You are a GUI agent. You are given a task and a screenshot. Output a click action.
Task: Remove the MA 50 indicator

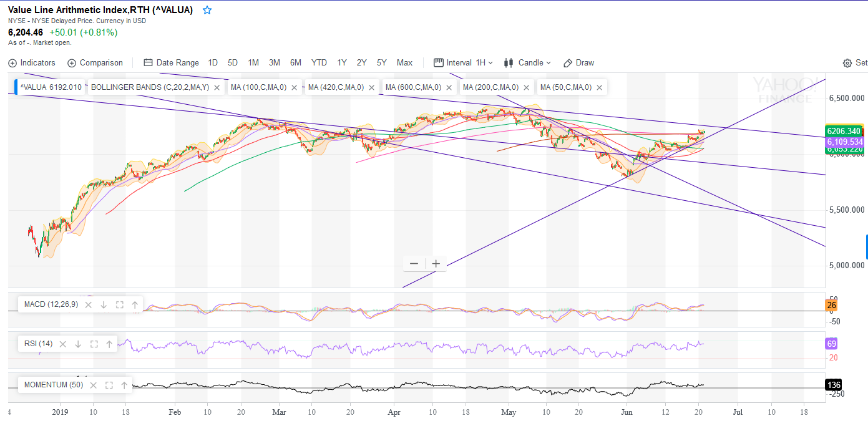click(599, 88)
